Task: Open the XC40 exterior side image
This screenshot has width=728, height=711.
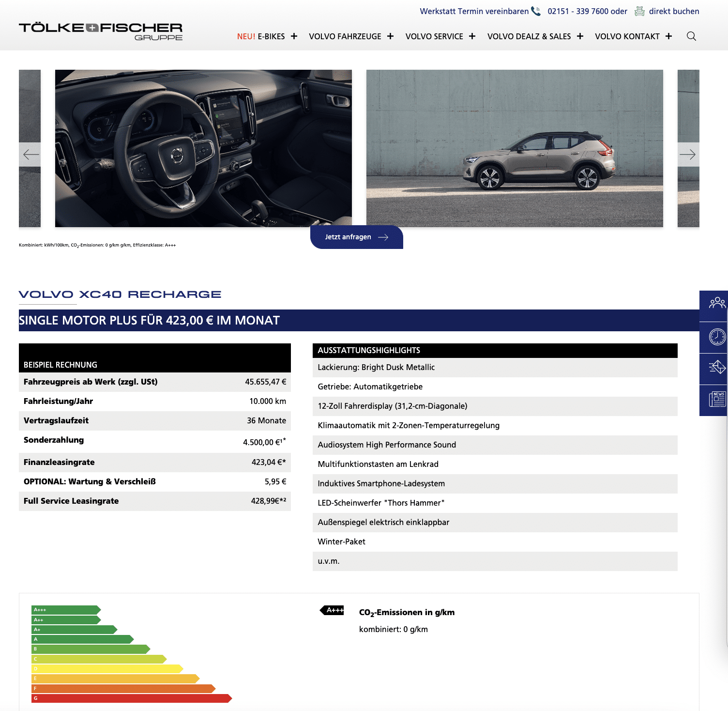Action: (515, 148)
